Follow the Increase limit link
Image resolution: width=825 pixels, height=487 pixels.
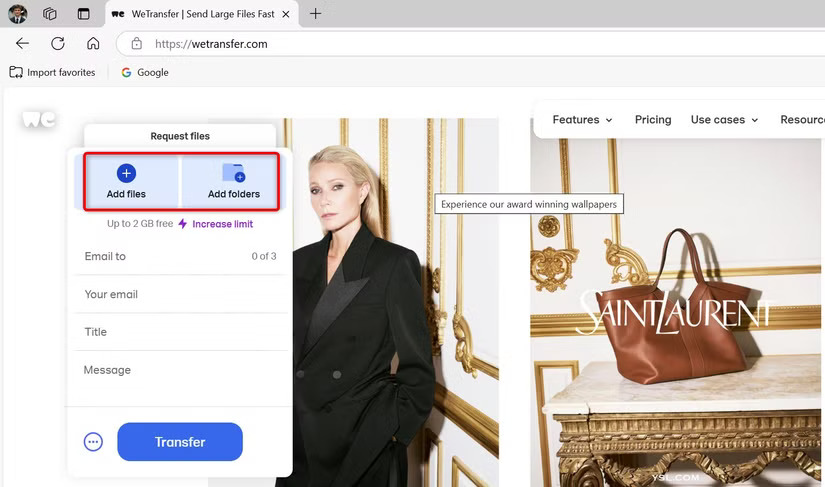223,224
